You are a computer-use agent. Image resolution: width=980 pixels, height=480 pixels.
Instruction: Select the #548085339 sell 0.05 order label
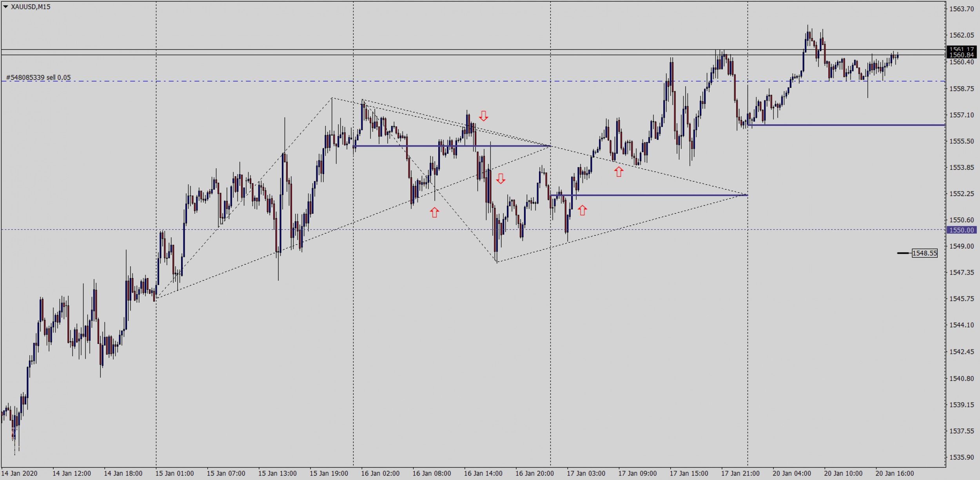click(38, 78)
